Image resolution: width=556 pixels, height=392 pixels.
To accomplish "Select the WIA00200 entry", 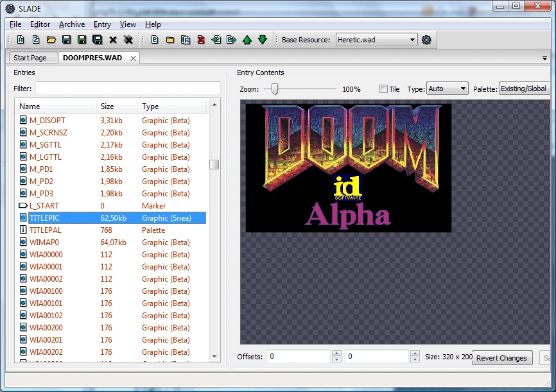I will point(110,327).
